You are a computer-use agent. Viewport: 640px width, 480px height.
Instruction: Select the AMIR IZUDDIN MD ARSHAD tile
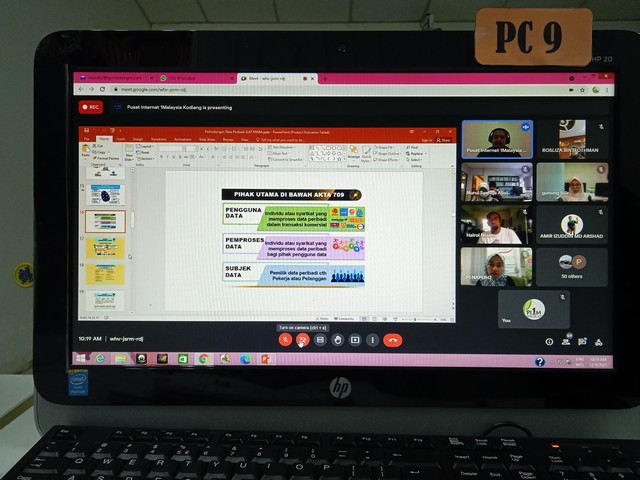[x=571, y=225]
